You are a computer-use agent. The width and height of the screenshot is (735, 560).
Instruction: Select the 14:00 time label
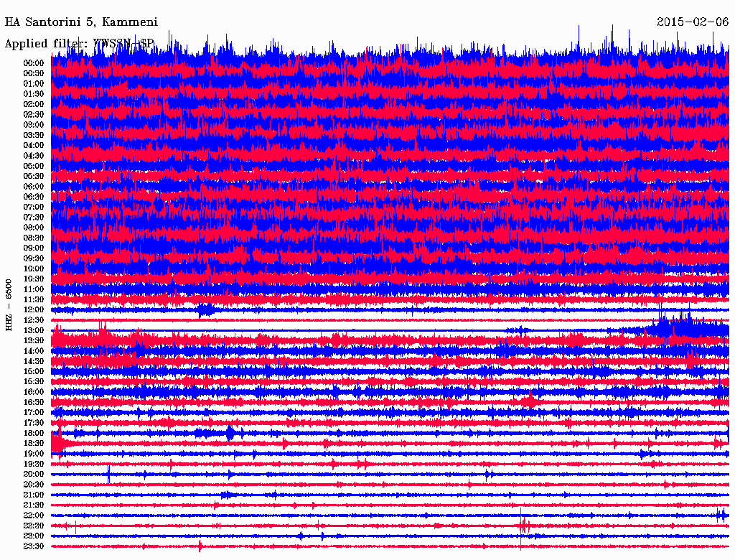click(34, 351)
